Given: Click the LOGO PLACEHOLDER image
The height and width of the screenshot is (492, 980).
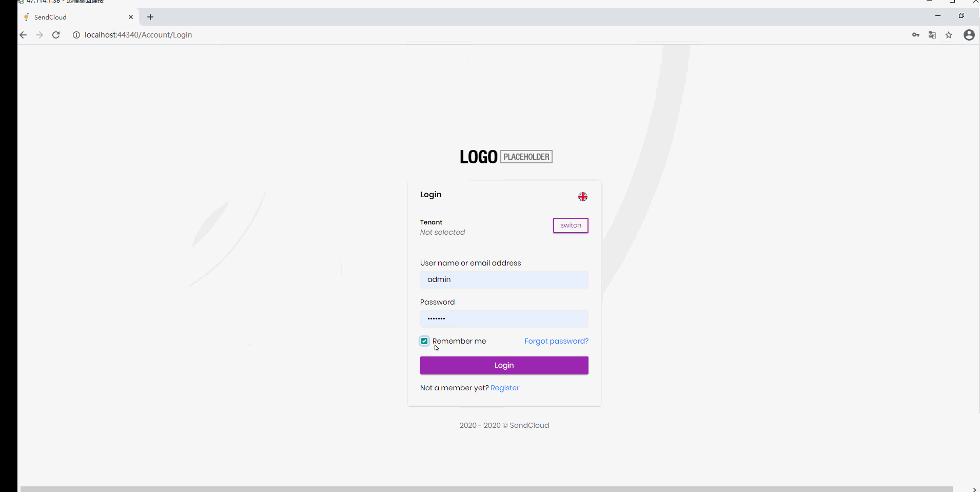Looking at the screenshot, I should (x=506, y=157).
